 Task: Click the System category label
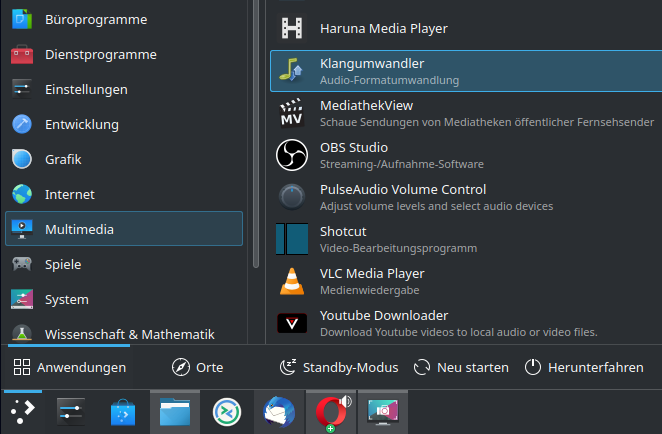[67, 300]
